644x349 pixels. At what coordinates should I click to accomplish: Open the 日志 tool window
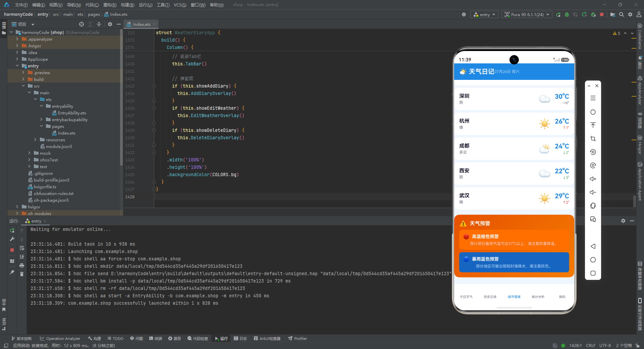pyautogui.click(x=240, y=338)
